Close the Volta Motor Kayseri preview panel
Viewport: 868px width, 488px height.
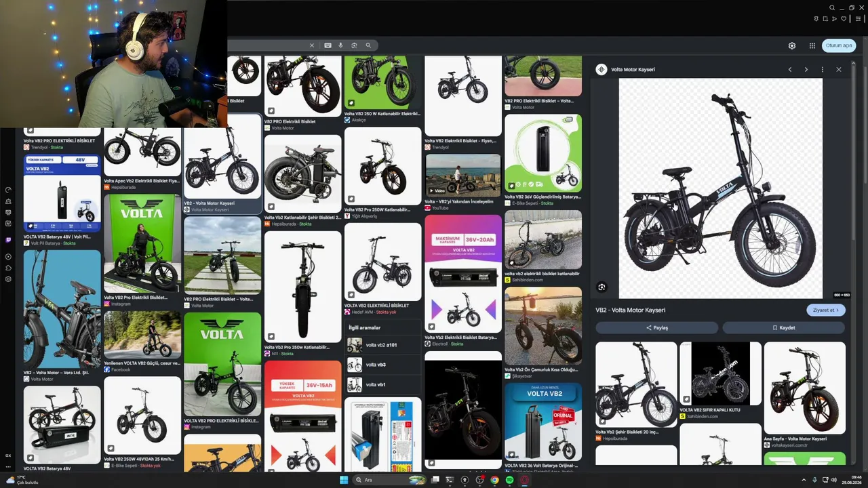click(x=839, y=69)
